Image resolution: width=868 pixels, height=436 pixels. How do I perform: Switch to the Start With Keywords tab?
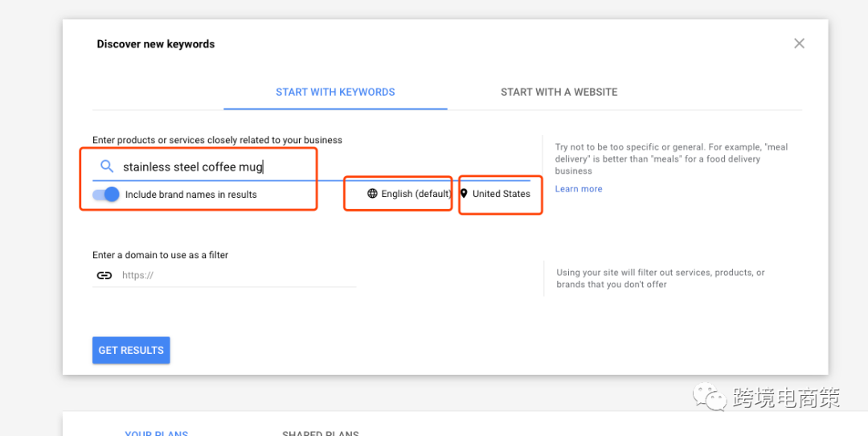coord(335,93)
